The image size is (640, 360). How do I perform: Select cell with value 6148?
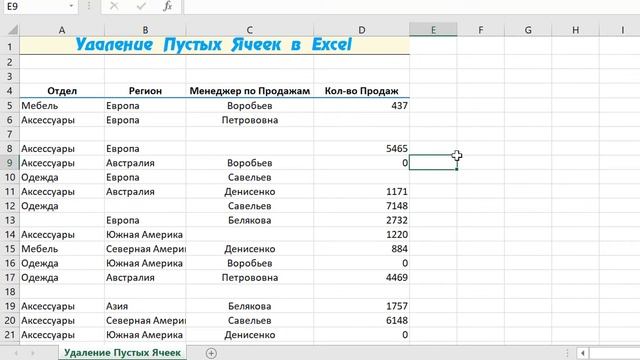(362, 320)
